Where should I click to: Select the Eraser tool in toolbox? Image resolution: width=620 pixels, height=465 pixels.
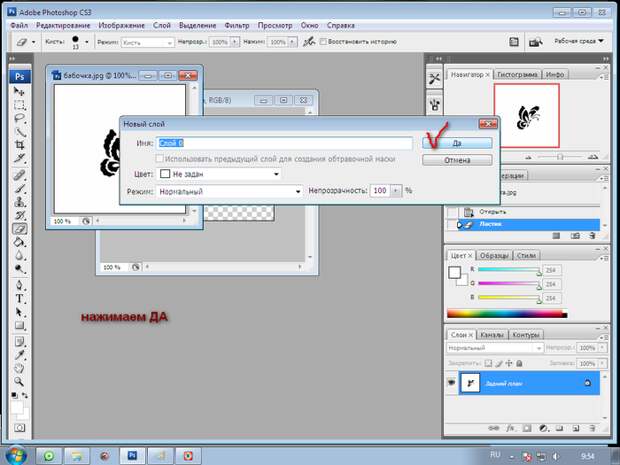19,229
